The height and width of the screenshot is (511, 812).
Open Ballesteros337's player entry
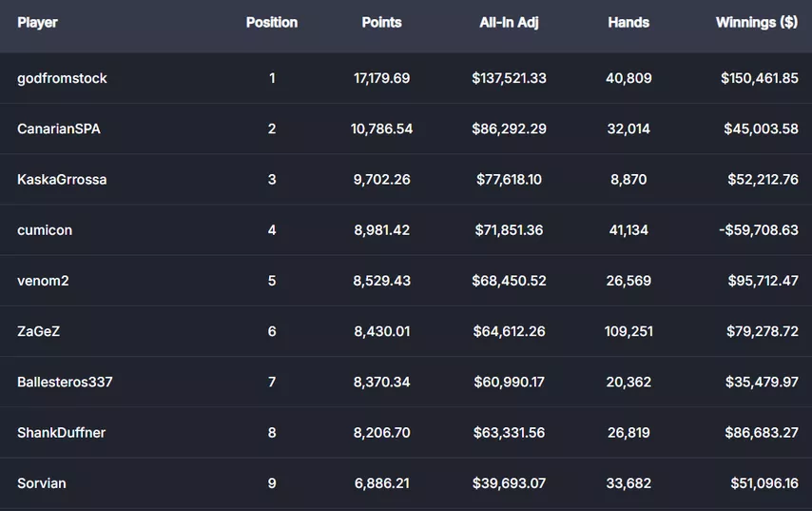click(x=65, y=382)
